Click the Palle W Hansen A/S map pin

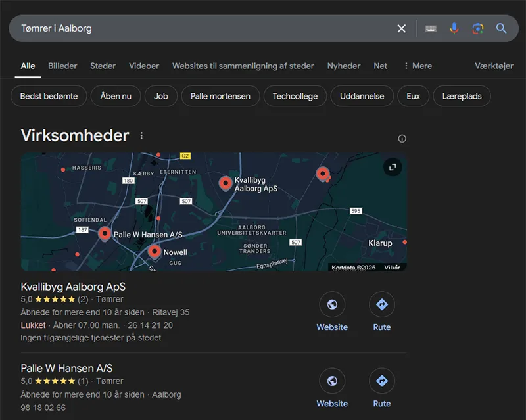[105, 234]
